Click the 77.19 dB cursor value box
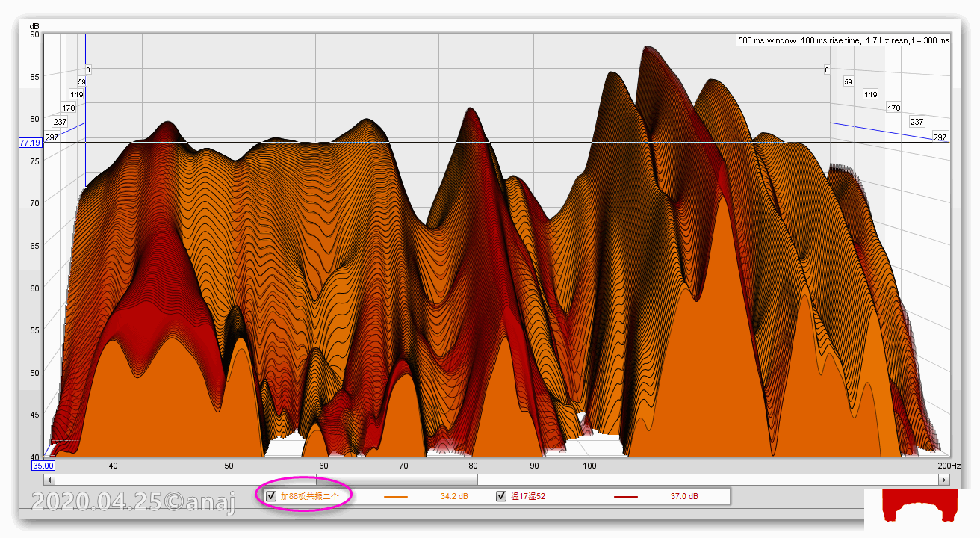Screen dimensions: 980x538 click(30, 142)
